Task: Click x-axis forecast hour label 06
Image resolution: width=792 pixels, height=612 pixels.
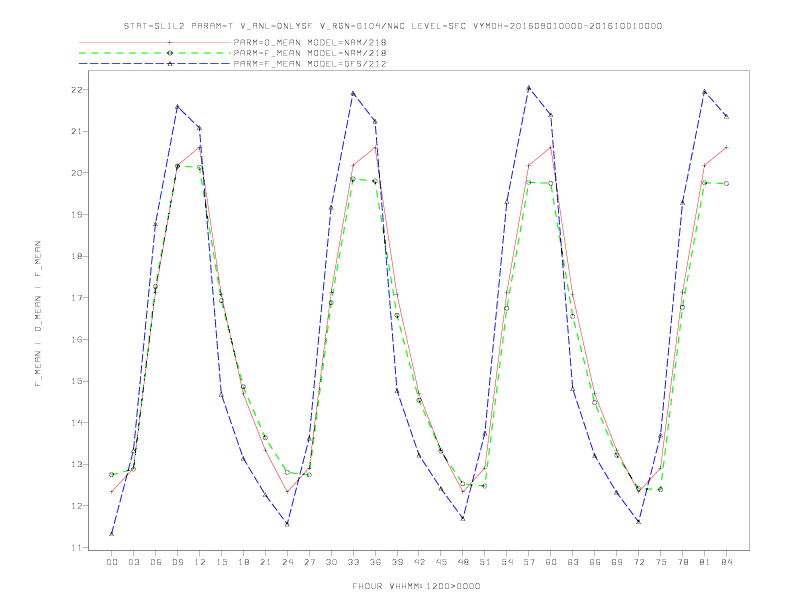Action: 156,562
